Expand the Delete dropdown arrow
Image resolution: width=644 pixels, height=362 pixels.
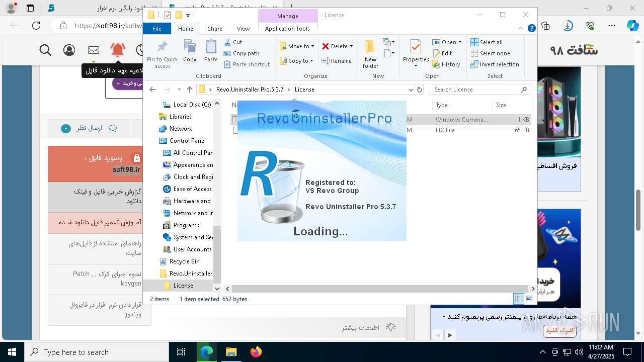point(351,46)
